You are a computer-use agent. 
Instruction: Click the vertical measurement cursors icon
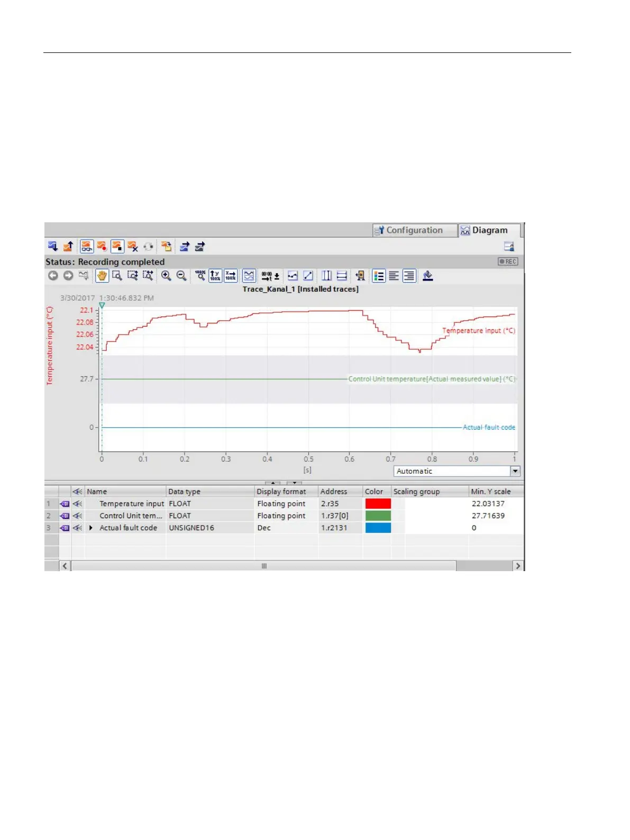click(x=326, y=276)
